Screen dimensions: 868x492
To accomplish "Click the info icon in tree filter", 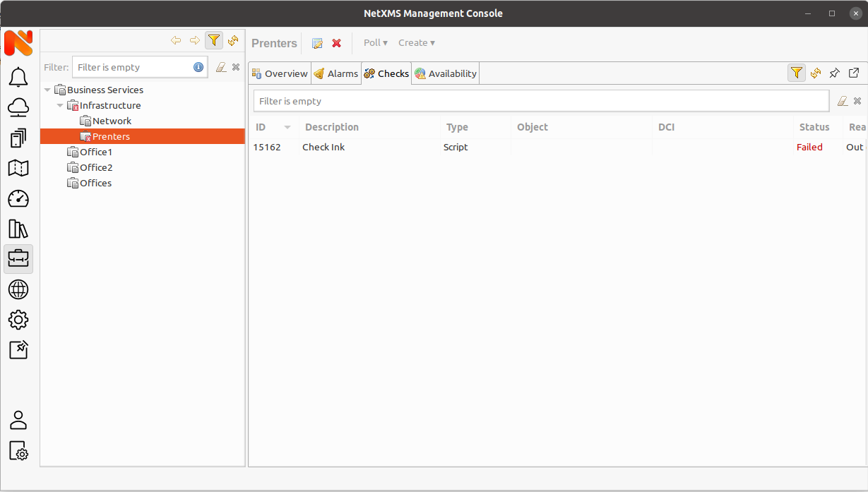I will [198, 67].
